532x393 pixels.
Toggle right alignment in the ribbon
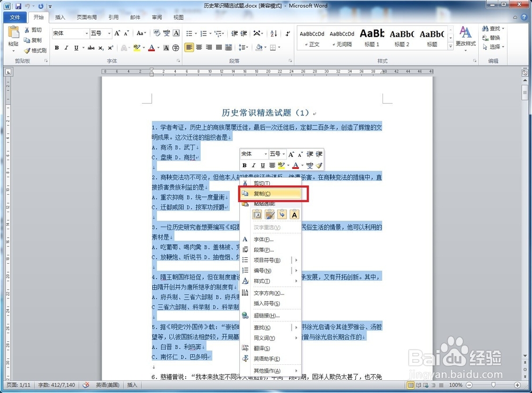(209, 47)
